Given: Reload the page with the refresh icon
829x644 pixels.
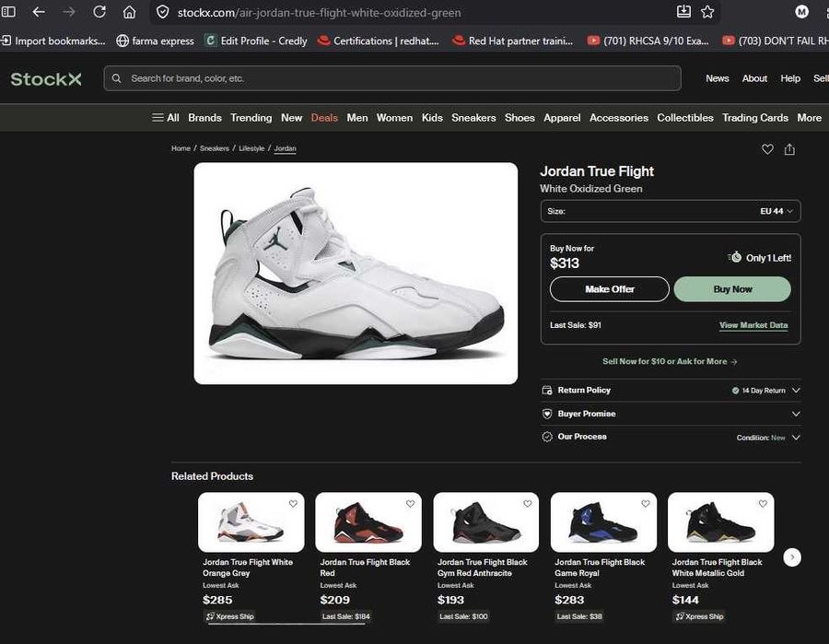Looking at the screenshot, I should tap(99, 12).
